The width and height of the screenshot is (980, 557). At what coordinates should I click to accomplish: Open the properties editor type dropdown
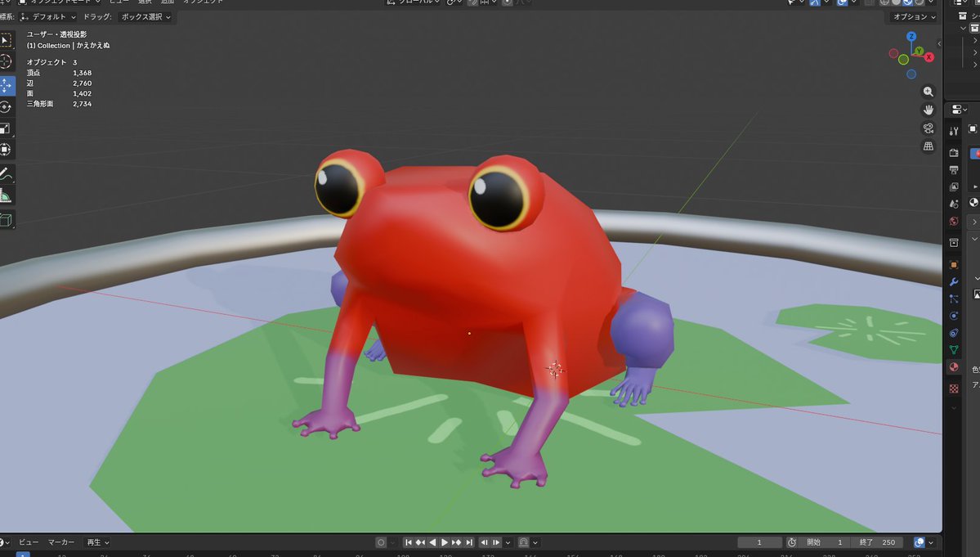pyautogui.click(x=960, y=110)
